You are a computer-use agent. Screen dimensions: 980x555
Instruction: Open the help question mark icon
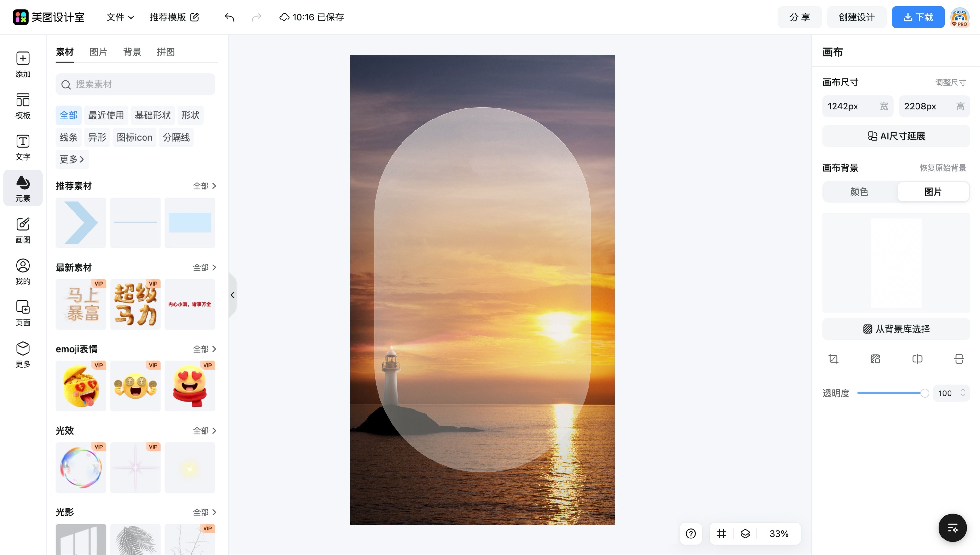coord(691,534)
